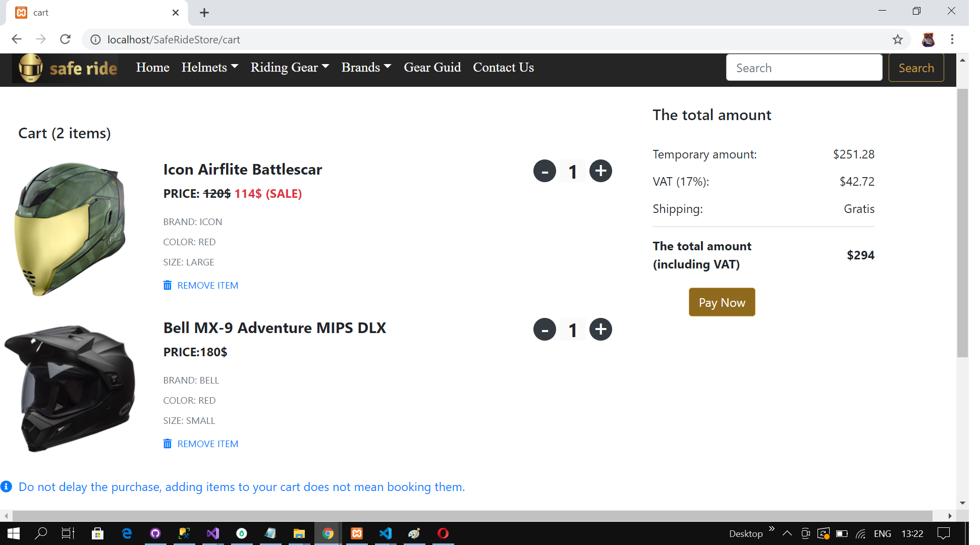Screen dimensions: 980x545
Task: Open the browser three-dot menu
Action: (x=952, y=39)
